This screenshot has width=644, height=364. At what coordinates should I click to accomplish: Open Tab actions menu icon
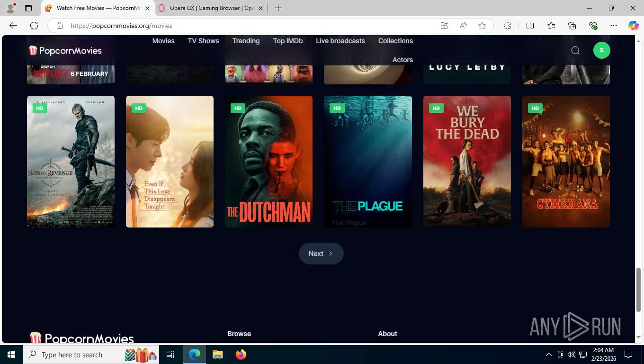(28, 8)
